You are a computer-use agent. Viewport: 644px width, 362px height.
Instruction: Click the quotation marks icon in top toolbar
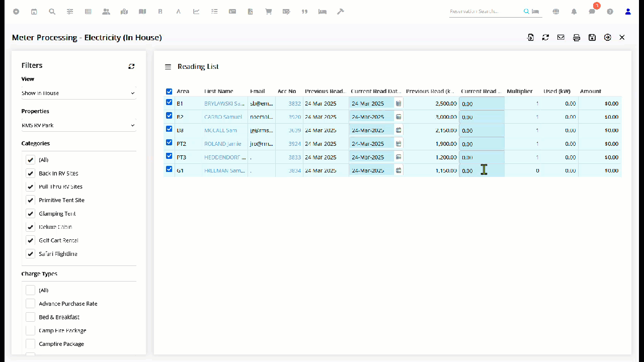click(x=304, y=12)
